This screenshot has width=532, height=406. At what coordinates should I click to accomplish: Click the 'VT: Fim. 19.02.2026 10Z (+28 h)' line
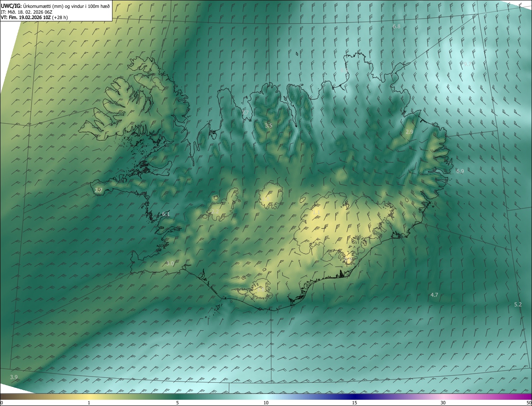coord(34,17)
